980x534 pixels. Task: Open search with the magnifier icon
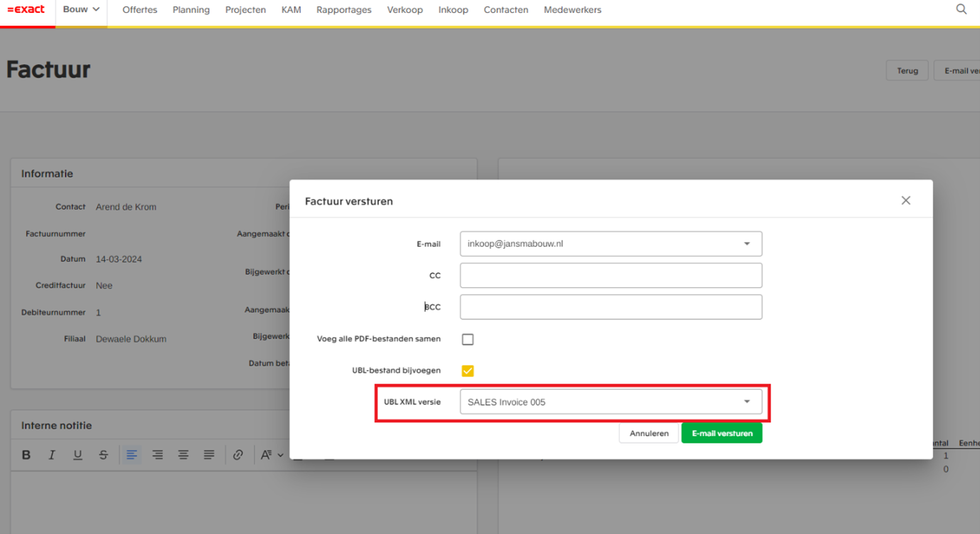tap(961, 10)
